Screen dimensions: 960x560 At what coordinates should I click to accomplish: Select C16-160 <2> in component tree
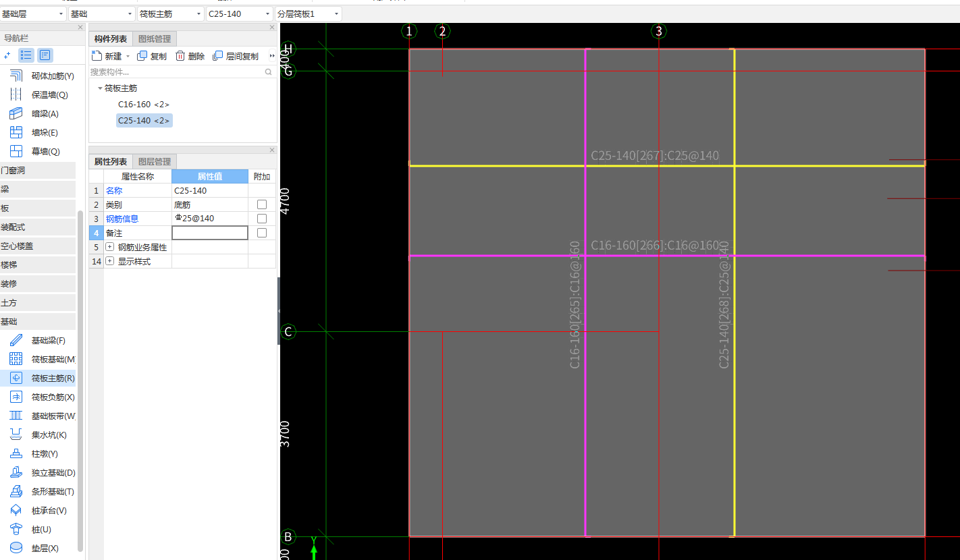click(144, 105)
